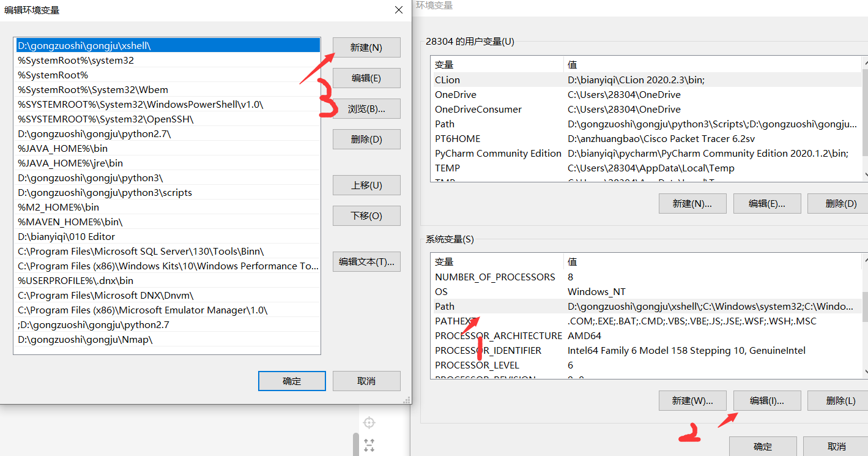Click the 编辑文本(T)... button
Screen dimensions: 868x456
click(x=366, y=261)
